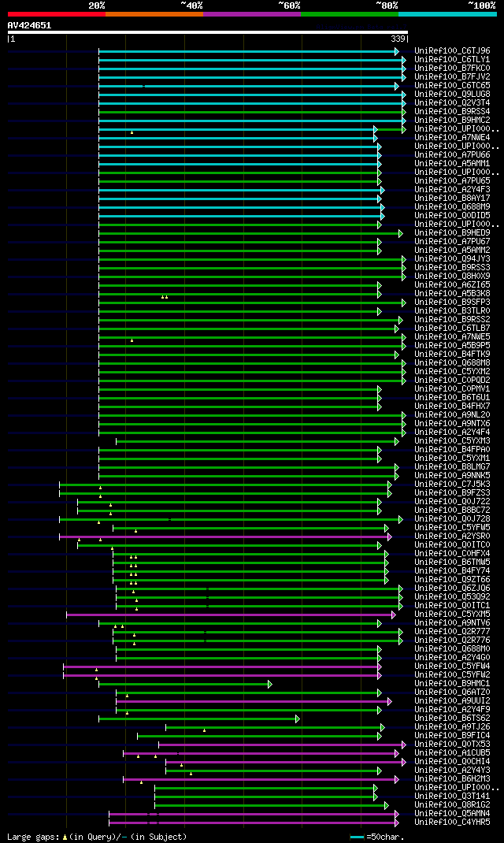Select the UniRef100_B3TLR0 label

point(452,311)
